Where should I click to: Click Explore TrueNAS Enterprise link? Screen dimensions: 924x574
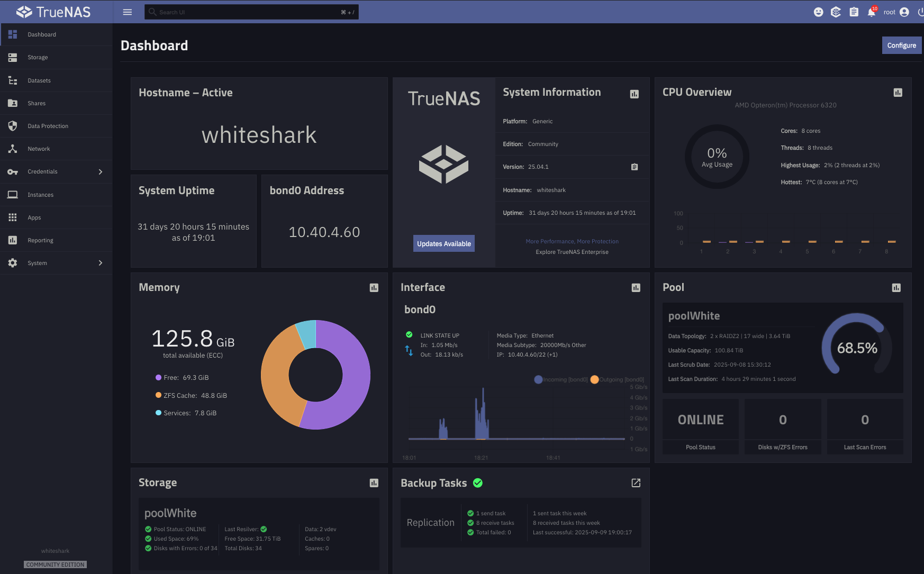[x=572, y=252]
